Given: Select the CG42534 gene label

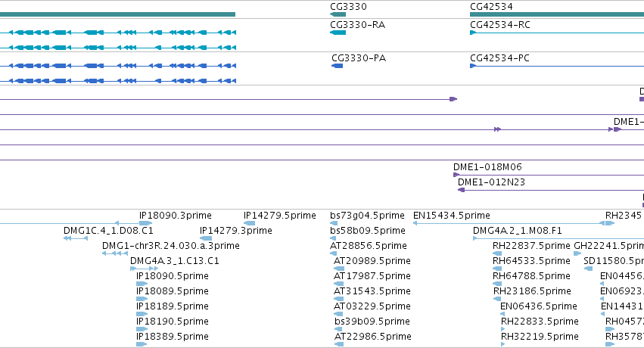Looking at the screenshot, I should point(491,7).
